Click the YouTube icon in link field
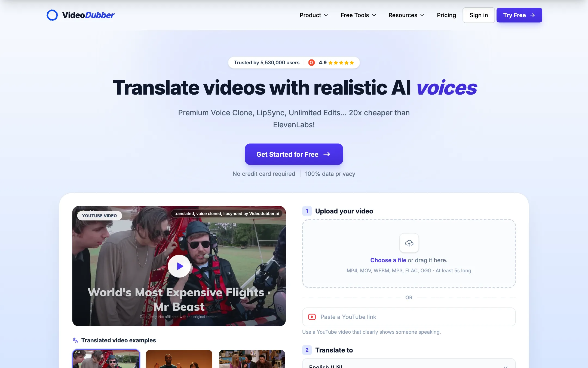 click(312, 317)
